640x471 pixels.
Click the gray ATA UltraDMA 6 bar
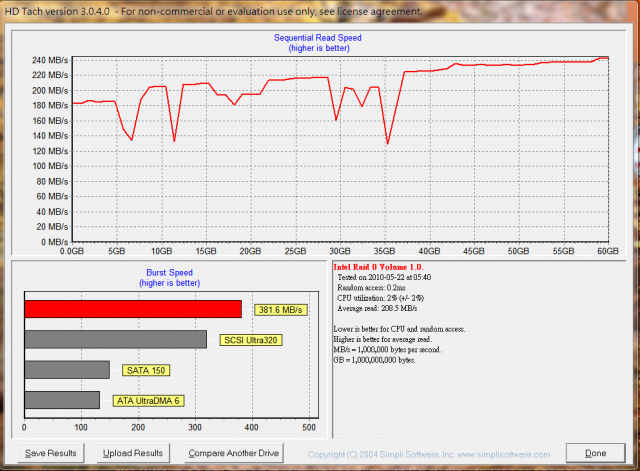click(62, 400)
